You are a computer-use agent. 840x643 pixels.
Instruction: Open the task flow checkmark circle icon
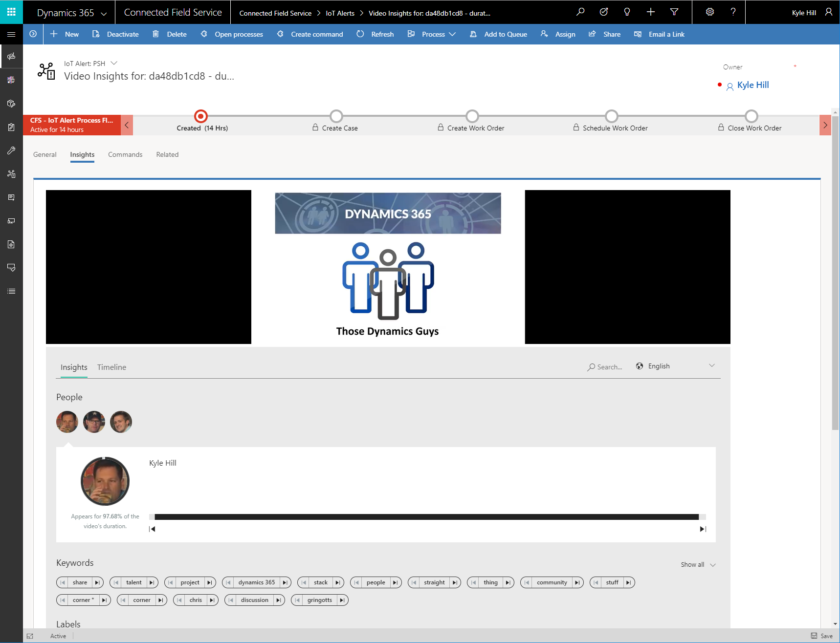point(604,12)
